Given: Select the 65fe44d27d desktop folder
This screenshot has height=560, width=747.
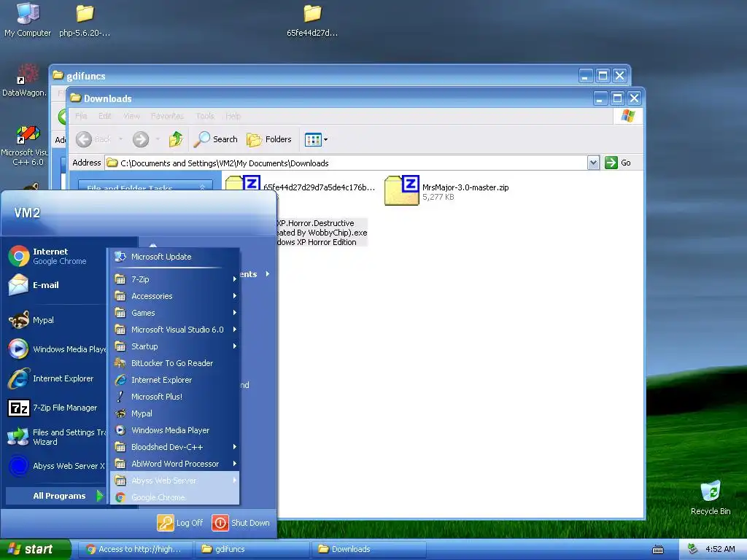Looking at the screenshot, I should (x=312, y=20).
